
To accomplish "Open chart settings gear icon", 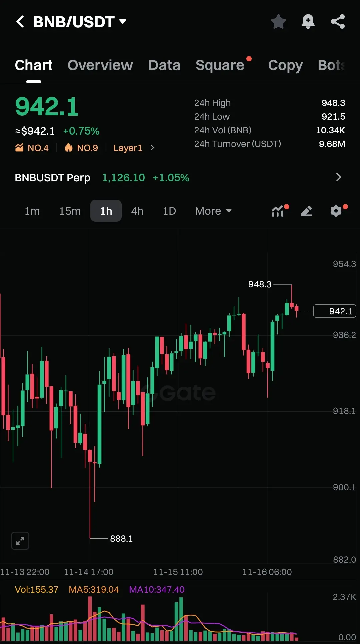I will 337,211.
